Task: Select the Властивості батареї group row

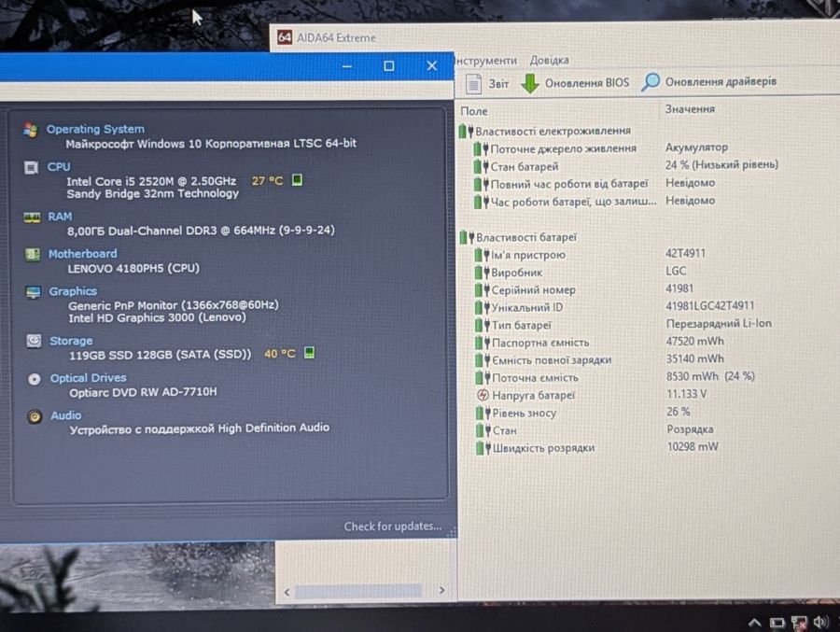Action: click(519, 237)
